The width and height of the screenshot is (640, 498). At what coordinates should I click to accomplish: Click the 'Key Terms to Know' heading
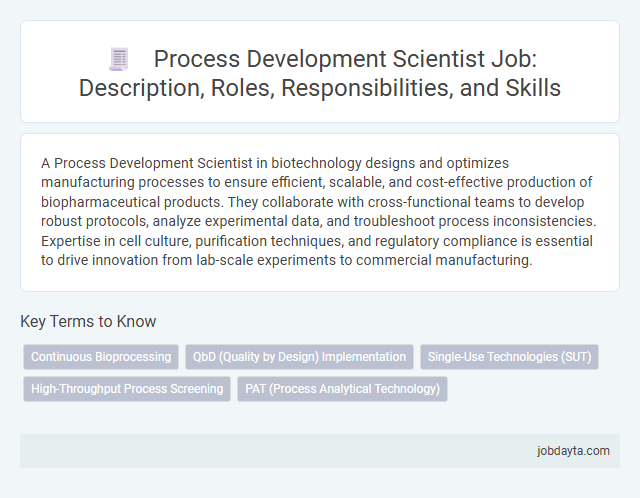tap(88, 321)
